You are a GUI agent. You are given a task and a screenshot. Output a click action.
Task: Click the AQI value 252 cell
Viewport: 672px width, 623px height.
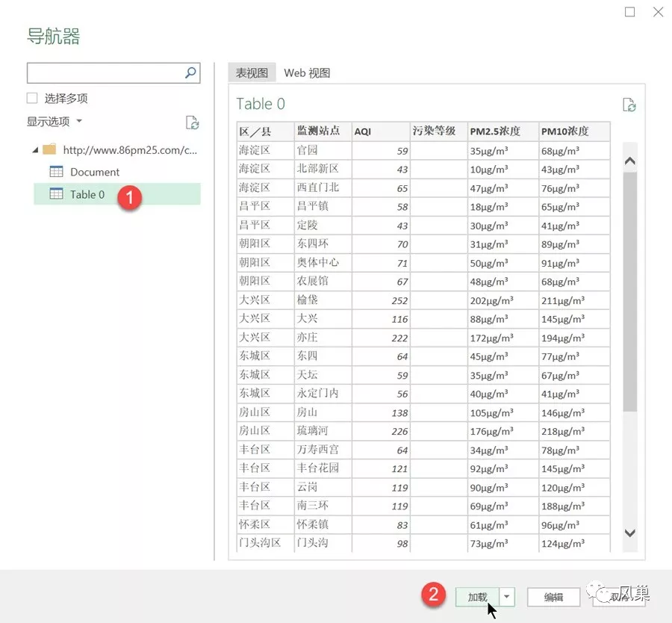[381, 300]
